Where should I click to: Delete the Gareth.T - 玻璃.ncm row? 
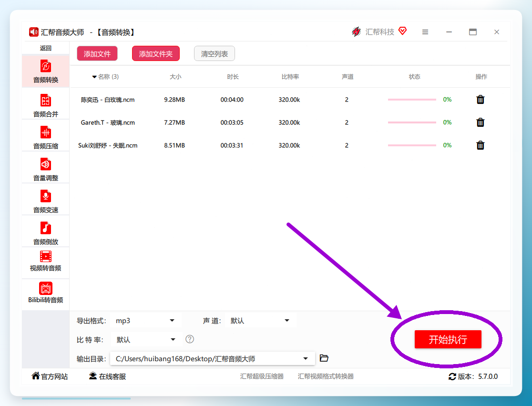(480, 122)
